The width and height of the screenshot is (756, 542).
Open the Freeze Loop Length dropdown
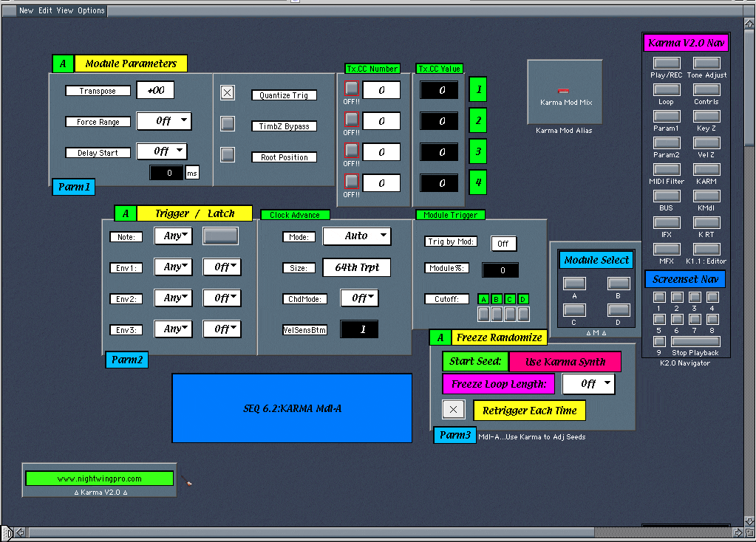point(588,384)
